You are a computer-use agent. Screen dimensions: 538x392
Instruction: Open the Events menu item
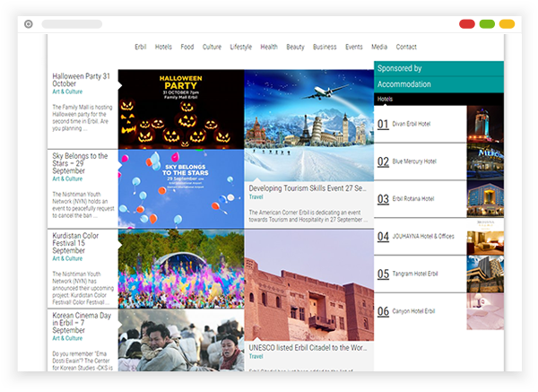point(354,47)
